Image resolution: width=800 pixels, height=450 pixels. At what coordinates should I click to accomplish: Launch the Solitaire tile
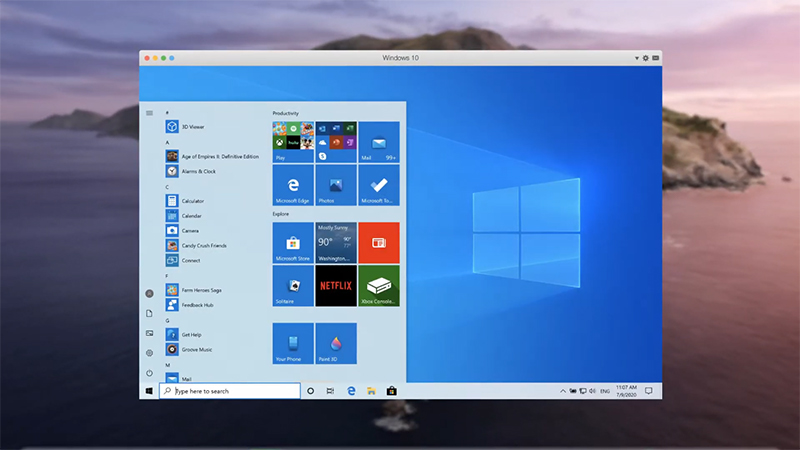tap(293, 286)
